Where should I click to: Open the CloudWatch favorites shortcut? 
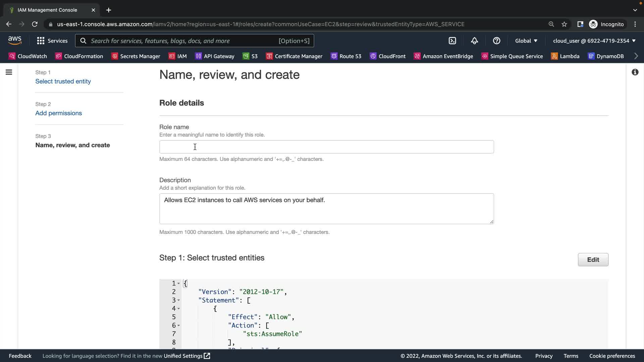pos(28,56)
